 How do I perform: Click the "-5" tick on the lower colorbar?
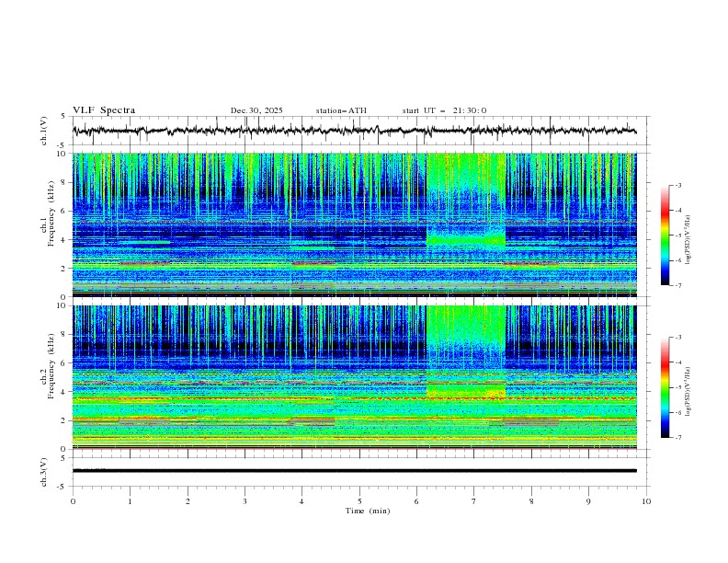coord(677,387)
